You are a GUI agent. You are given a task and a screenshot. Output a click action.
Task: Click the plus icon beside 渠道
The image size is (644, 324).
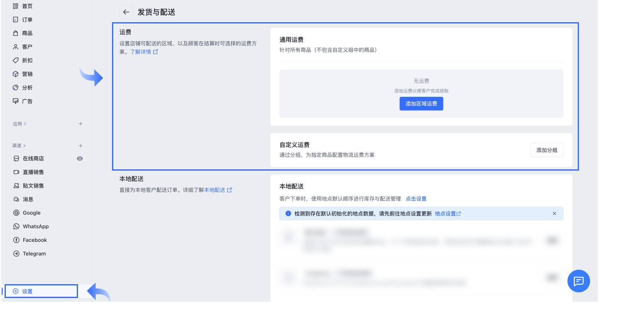coord(81,145)
